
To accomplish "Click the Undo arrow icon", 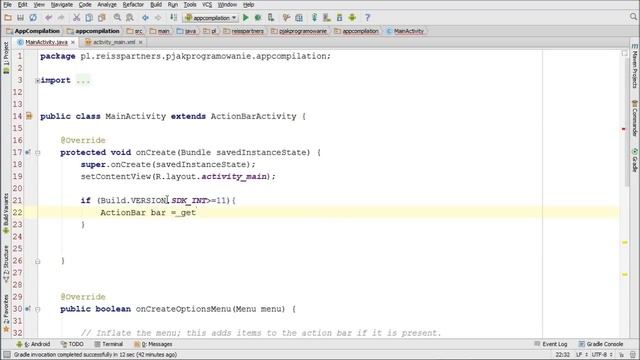I will 49,18.
